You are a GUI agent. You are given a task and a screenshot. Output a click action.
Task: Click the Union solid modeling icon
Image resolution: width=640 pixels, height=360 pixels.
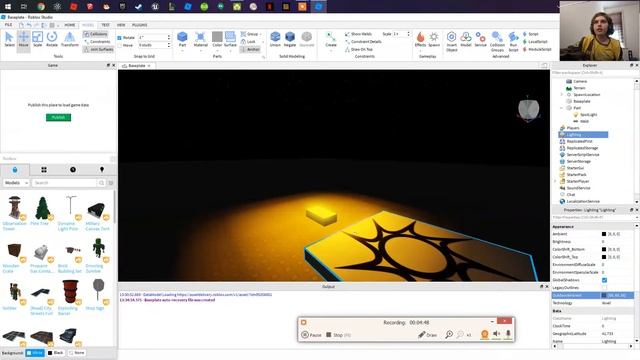pyautogui.click(x=276, y=38)
